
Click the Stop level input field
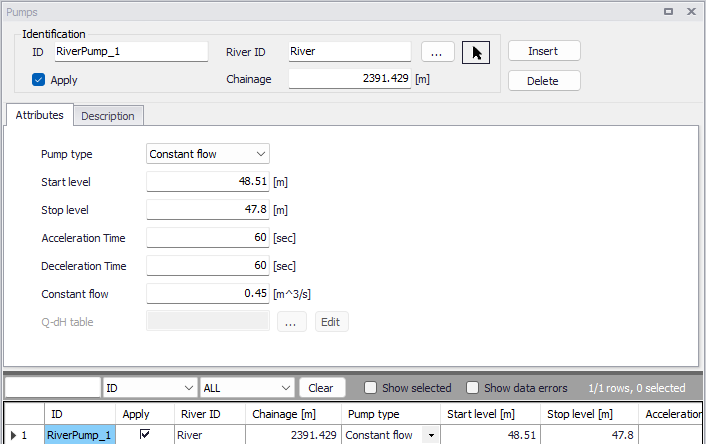coord(208,209)
